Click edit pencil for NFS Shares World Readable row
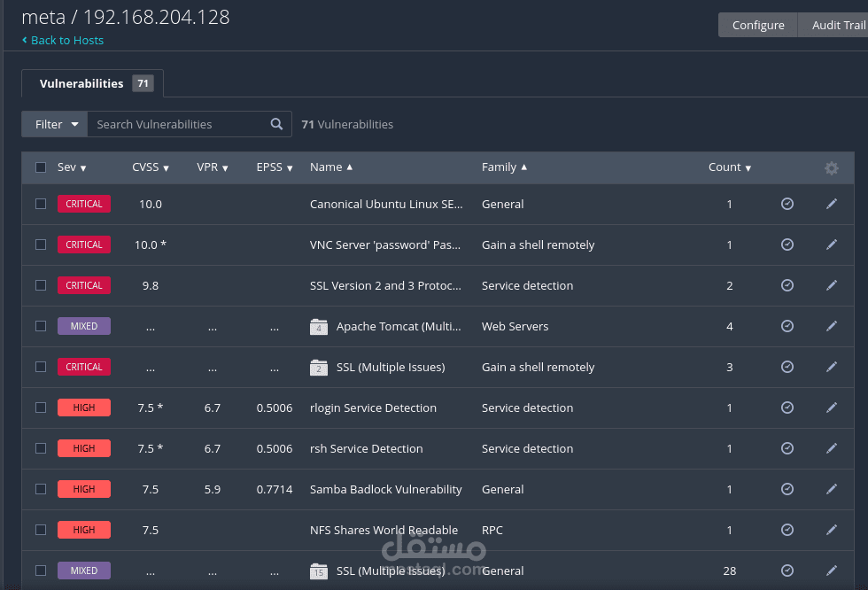868x590 pixels. [832, 530]
